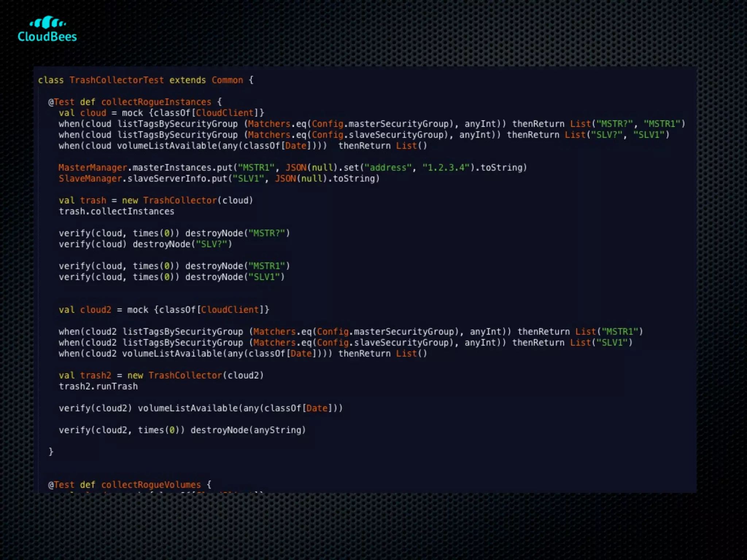Click the trash.collectInstances call
The image size is (747, 560).
point(116,211)
